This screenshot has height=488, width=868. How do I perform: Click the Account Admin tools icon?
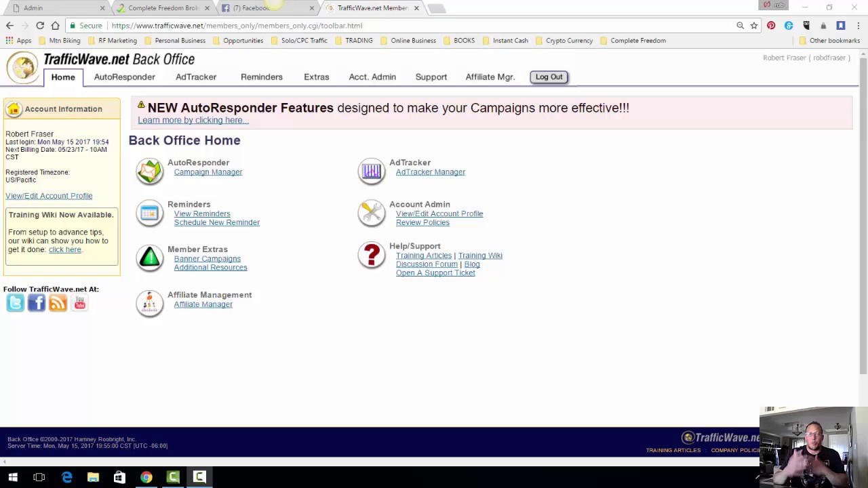coord(372,213)
